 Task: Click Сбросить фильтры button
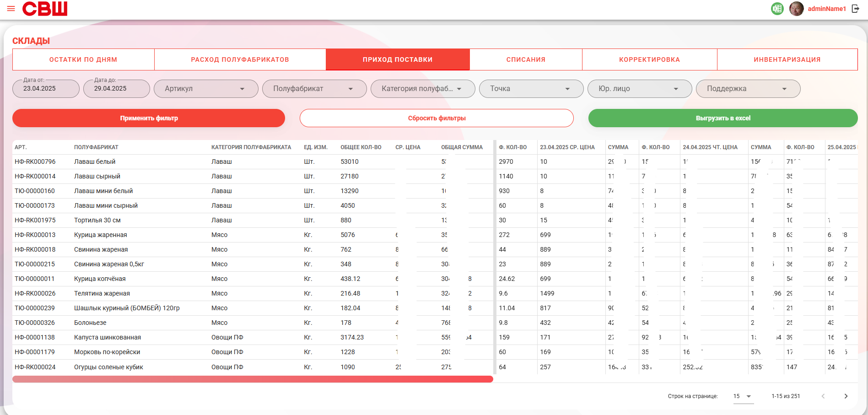tap(437, 118)
